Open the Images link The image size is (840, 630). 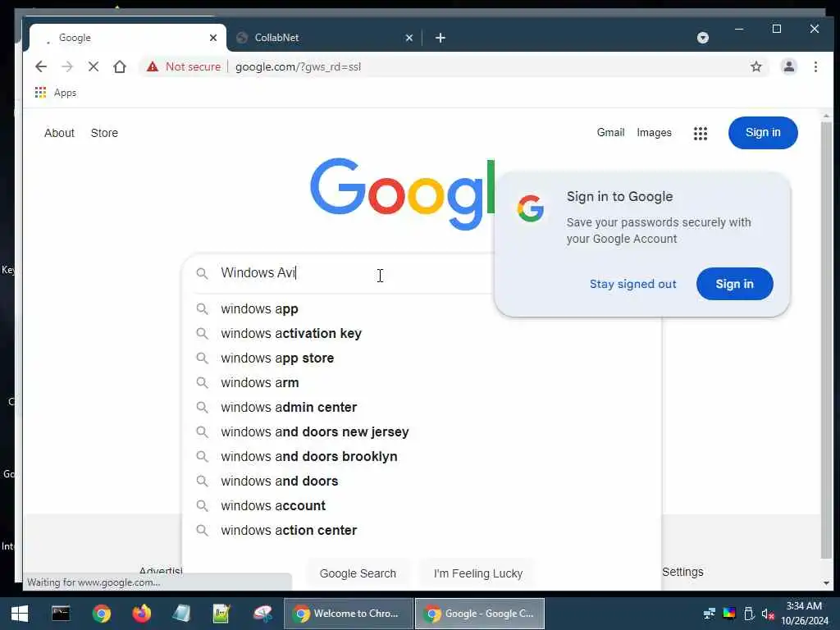click(x=654, y=132)
